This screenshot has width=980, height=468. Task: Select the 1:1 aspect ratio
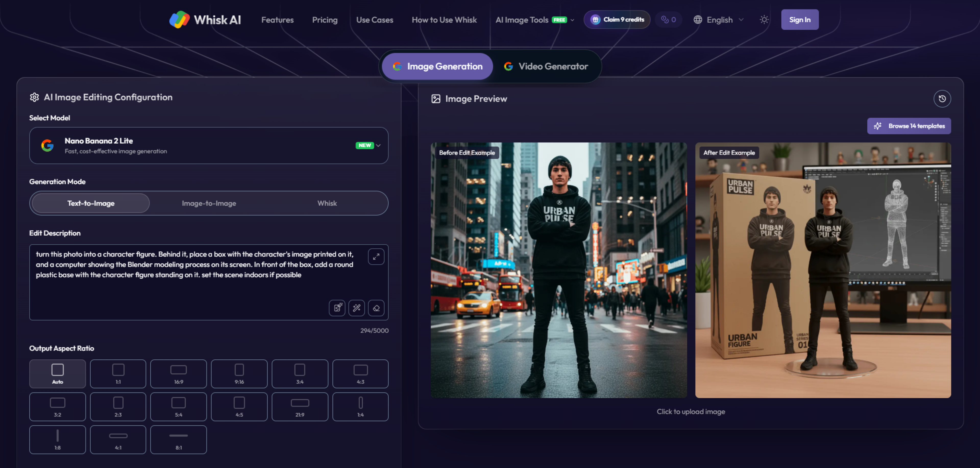coord(118,374)
